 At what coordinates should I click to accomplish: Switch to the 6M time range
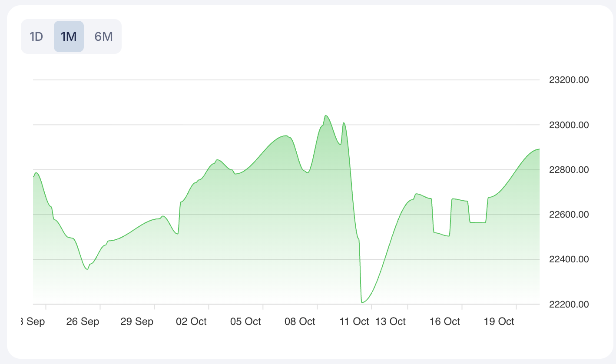(103, 36)
